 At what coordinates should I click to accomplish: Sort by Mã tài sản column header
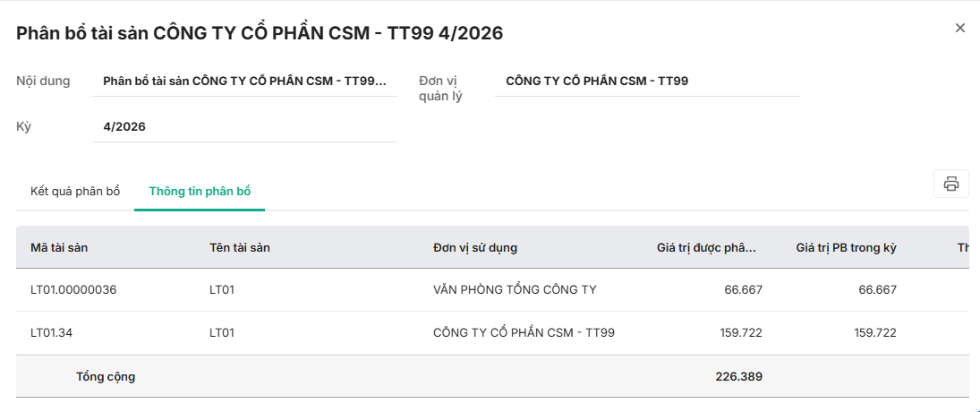(59, 247)
